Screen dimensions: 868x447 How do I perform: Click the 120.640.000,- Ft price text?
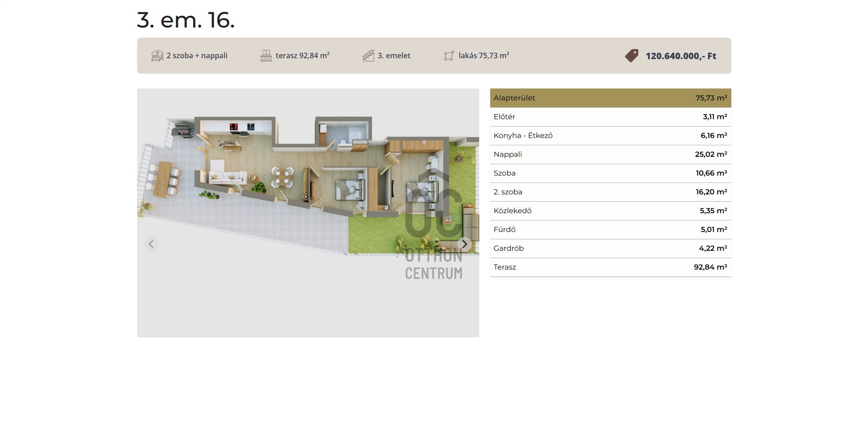pos(680,56)
